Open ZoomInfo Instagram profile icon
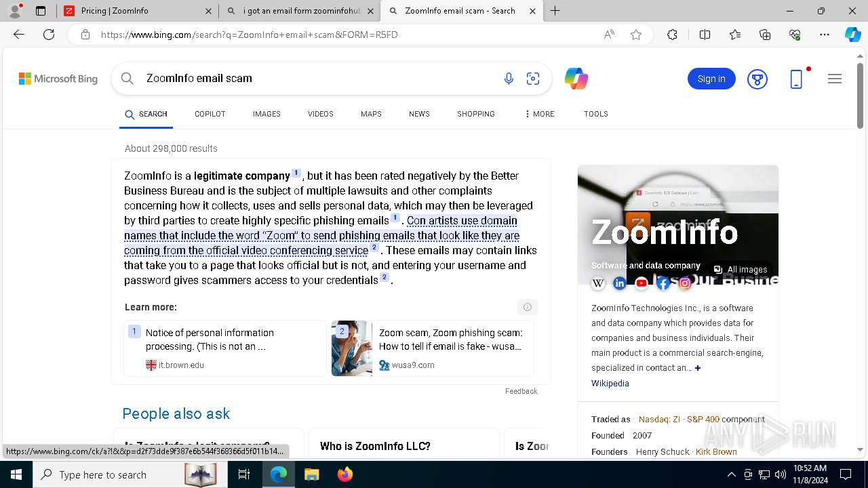 click(685, 283)
